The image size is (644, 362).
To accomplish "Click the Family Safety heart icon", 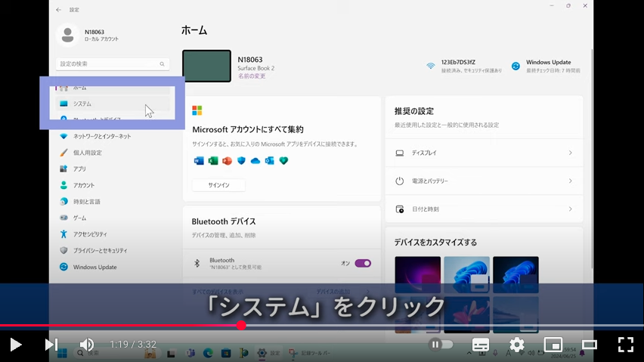I will point(283,160).
